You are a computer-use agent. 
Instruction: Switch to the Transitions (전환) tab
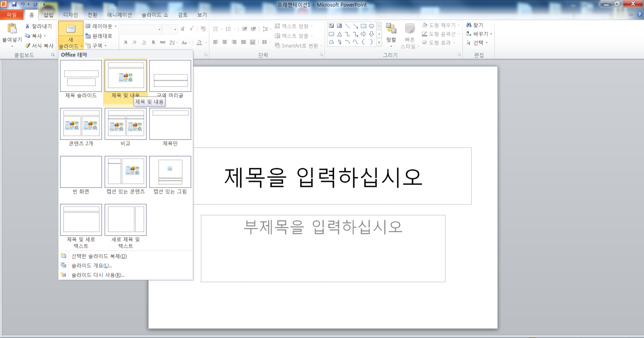[x=92, y=15]
